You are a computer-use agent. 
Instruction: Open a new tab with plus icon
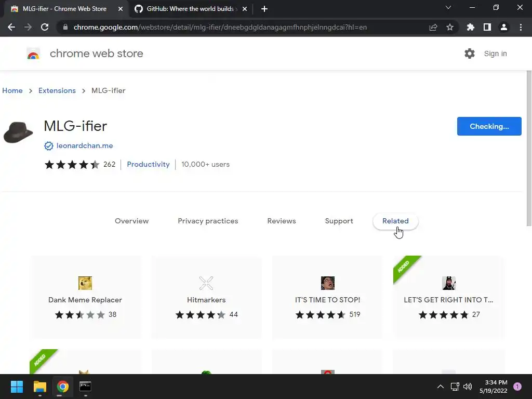click(264, 9)
